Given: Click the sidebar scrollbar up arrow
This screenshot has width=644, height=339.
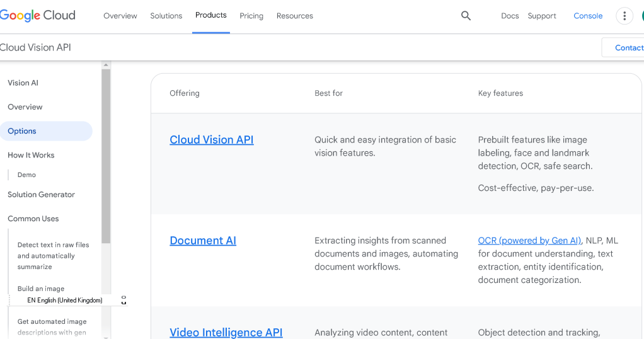Looking at the screenshot, I should 106,65.
